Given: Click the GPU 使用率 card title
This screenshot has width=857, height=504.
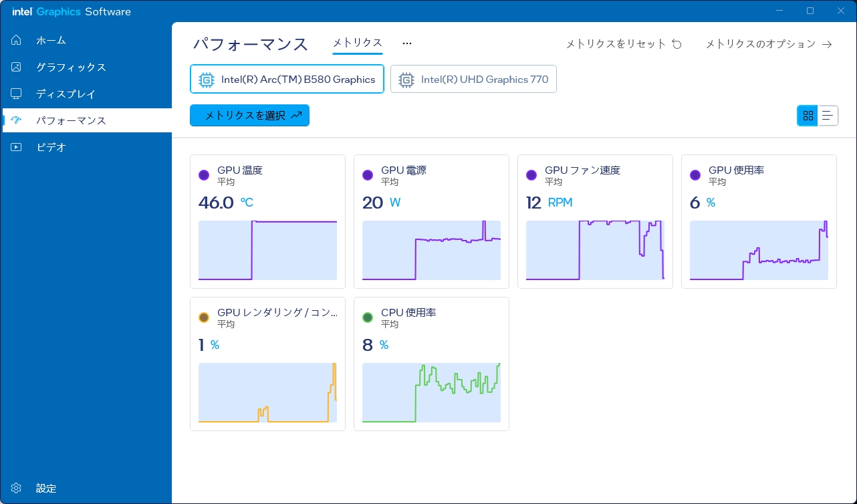Looking at the screenshot, I should coord(736,170).
